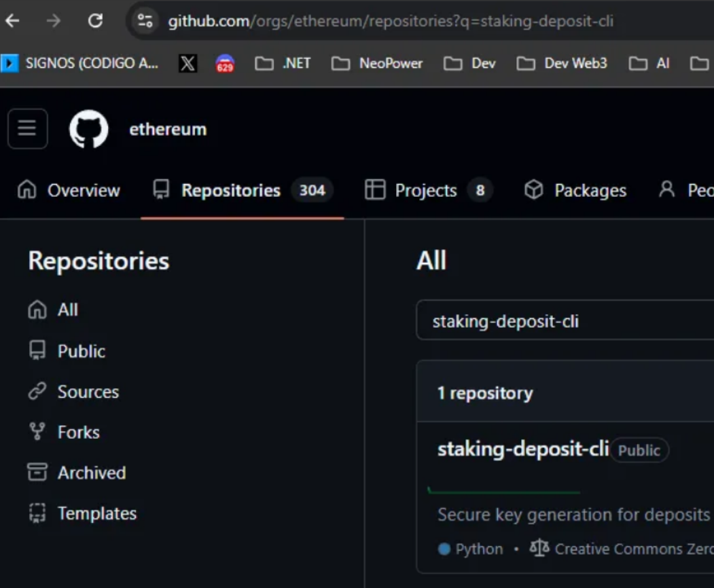Select the Sources repository filter

(x=87, y=392)
